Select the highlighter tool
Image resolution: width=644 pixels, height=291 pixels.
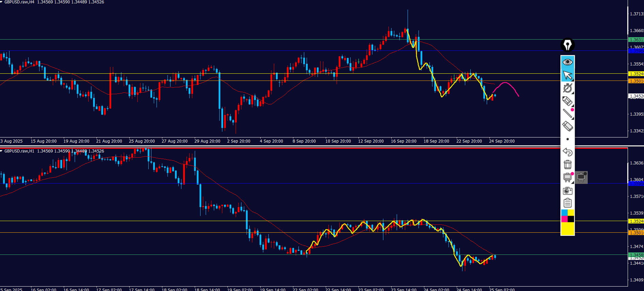[x=567, y=101]
